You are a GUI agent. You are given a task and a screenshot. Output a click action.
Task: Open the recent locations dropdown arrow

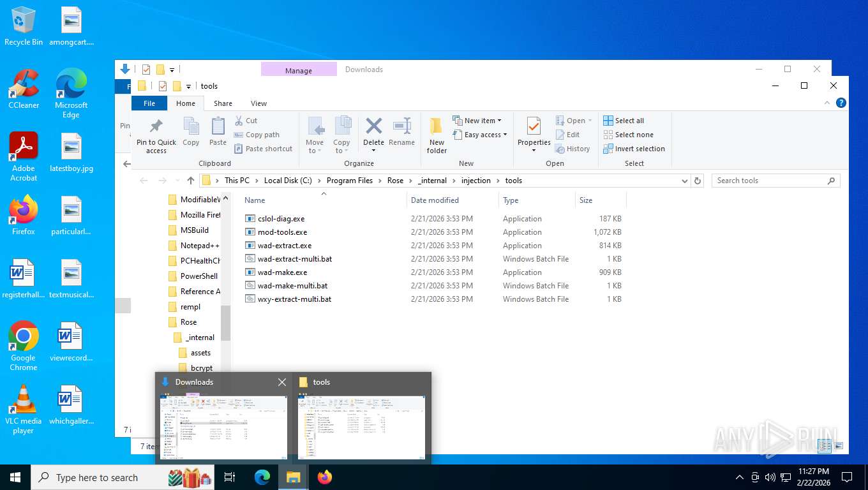click(x=177, y=181)
